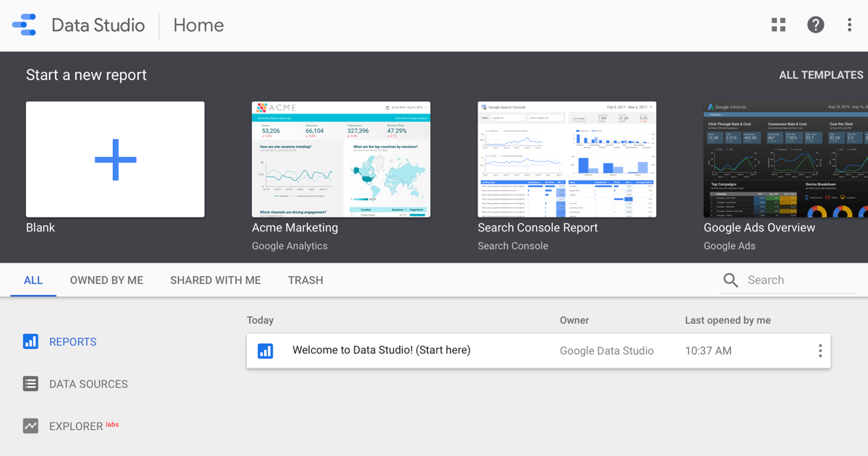Screen dimensions: 868x456
Task: Select the Reports bar chart sidebar icon
Action: 30,342
